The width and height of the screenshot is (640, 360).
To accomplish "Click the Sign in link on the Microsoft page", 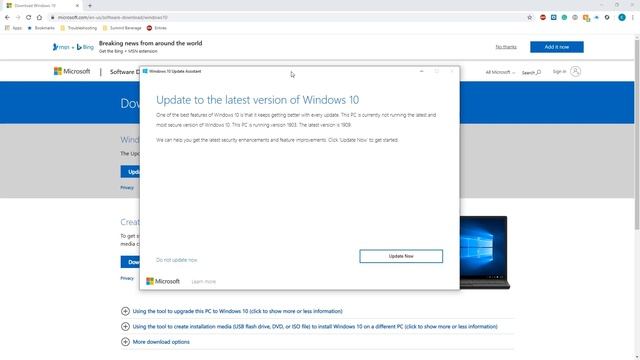I will [x=559, y=71].
